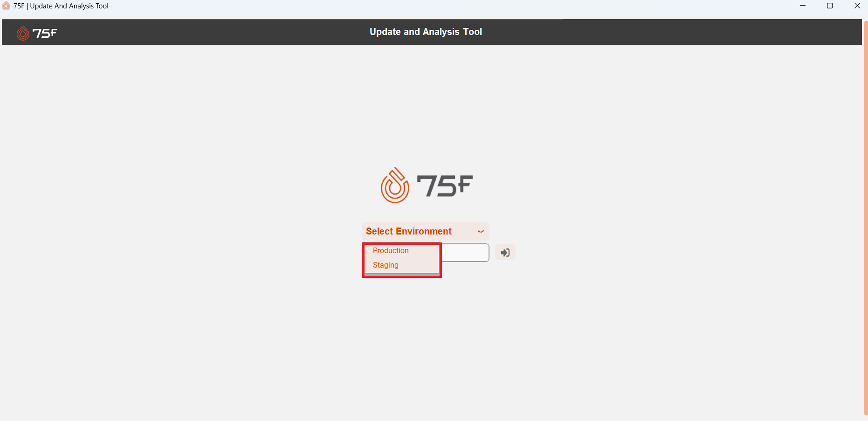Click the 75F app icon in the title bar

(6, 6)
